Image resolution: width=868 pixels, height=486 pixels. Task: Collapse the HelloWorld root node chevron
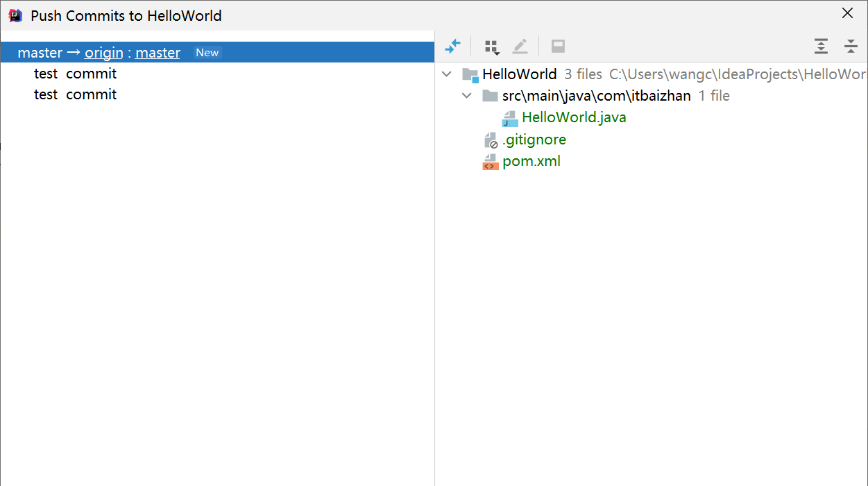click(448, 74)
